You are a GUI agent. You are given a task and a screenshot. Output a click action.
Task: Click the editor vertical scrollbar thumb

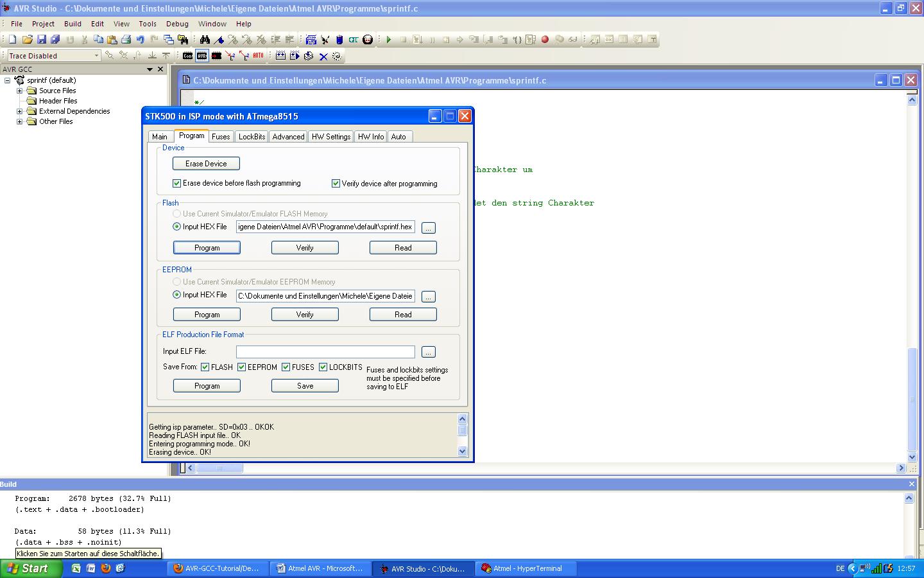click(x=912, y=399)
